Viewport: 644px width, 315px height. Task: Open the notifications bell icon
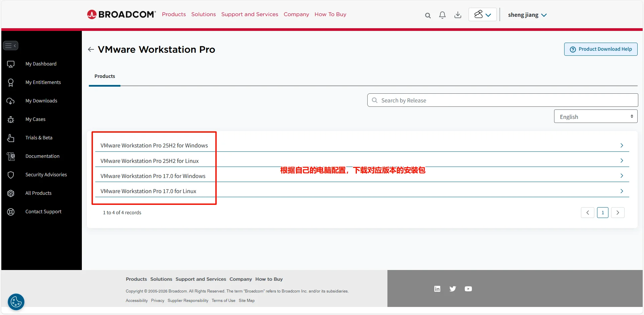pyautogui.click(x=442, y=15)
